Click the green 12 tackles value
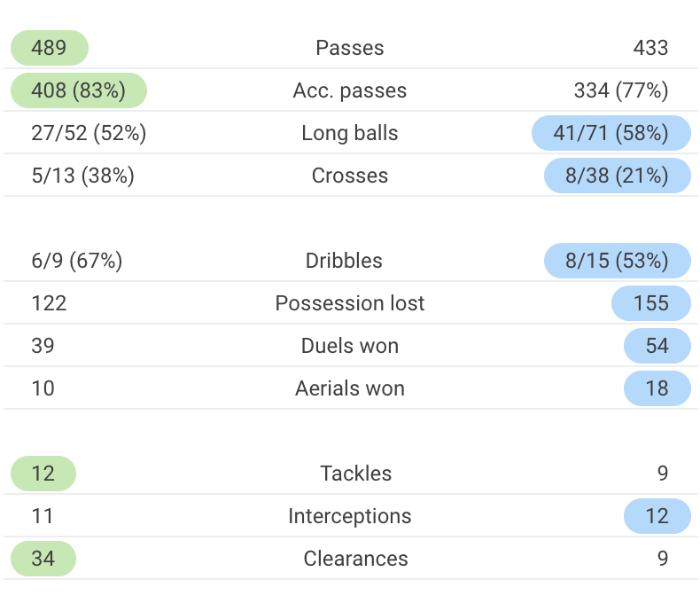The width and height of the screenshot is (700, 603). 43,474
